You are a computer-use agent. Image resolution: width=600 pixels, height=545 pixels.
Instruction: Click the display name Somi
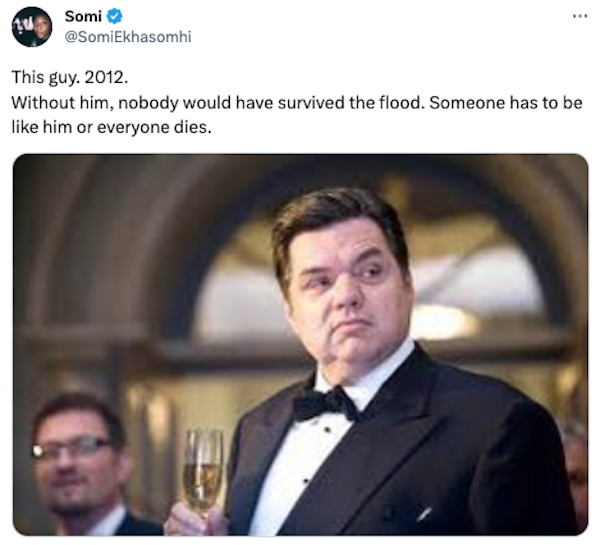pyautogui.click(x=82, y=16)
